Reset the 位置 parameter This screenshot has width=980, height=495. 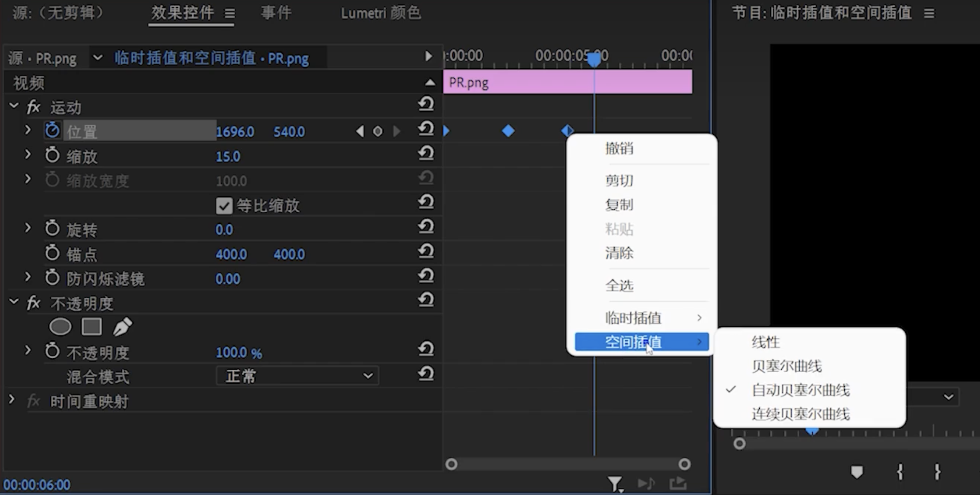pyautogui.click(x=426, y=129)
